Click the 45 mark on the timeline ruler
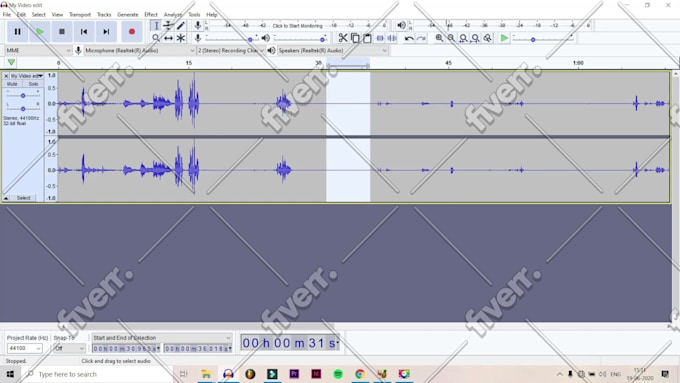 coord(448,63)
